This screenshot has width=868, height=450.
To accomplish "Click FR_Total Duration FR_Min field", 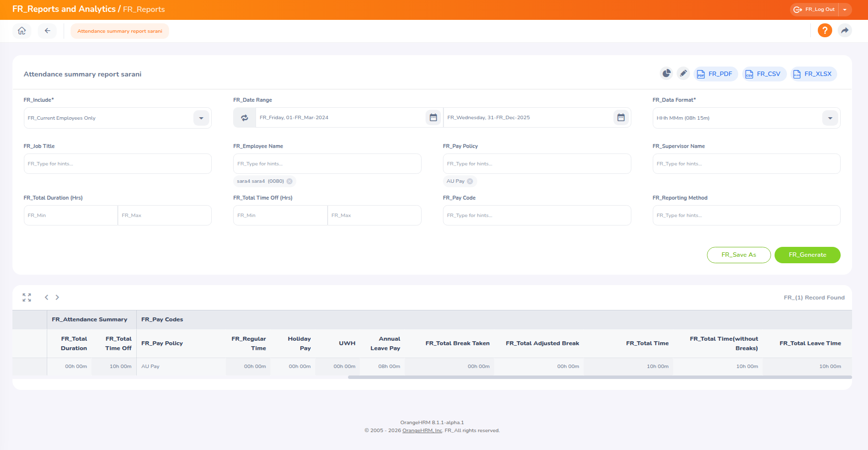I will pyautogui.click(x=71, y=216).
